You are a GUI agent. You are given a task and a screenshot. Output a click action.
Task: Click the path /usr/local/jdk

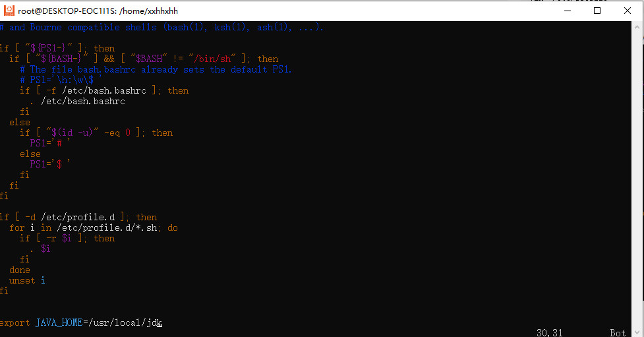point(125,322)
